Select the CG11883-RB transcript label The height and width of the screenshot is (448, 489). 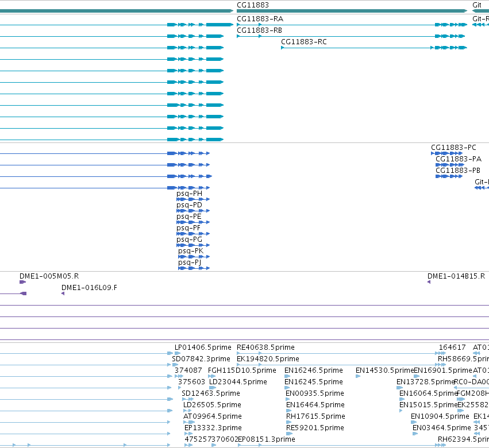[260, 30]
